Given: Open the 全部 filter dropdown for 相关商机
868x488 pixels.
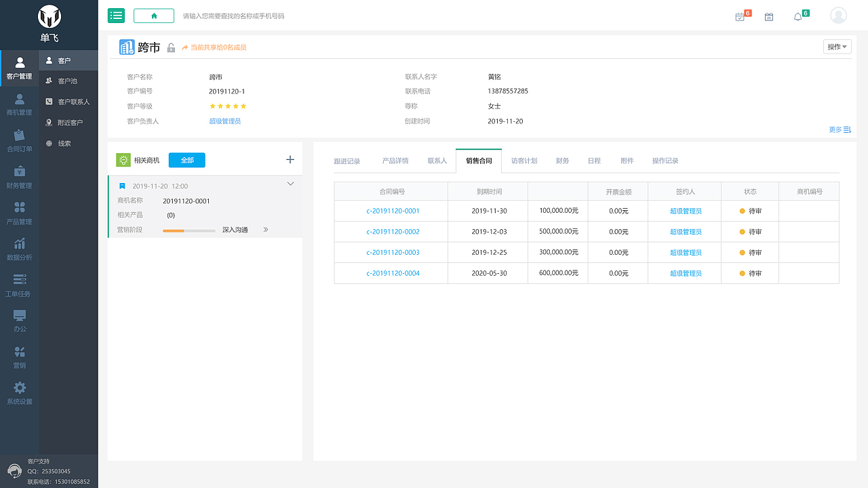Looking at the screenshot, I should coord(186,160).
